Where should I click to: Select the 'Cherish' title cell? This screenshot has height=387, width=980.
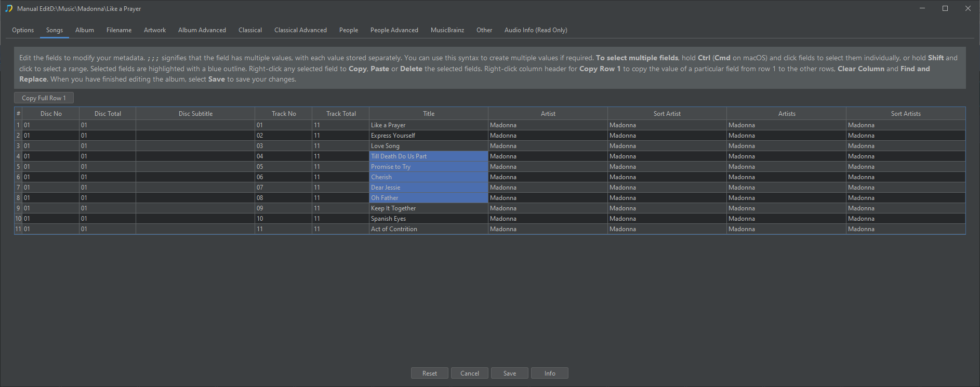click(429, 177)
